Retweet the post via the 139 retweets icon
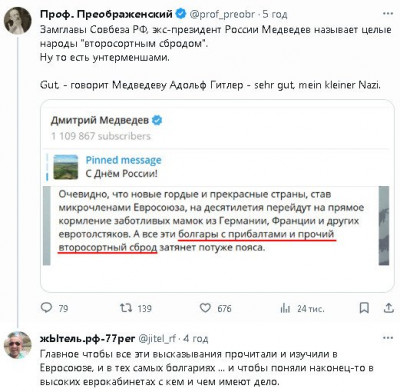This screenshot has height=392, width=400. click(126, 307)
